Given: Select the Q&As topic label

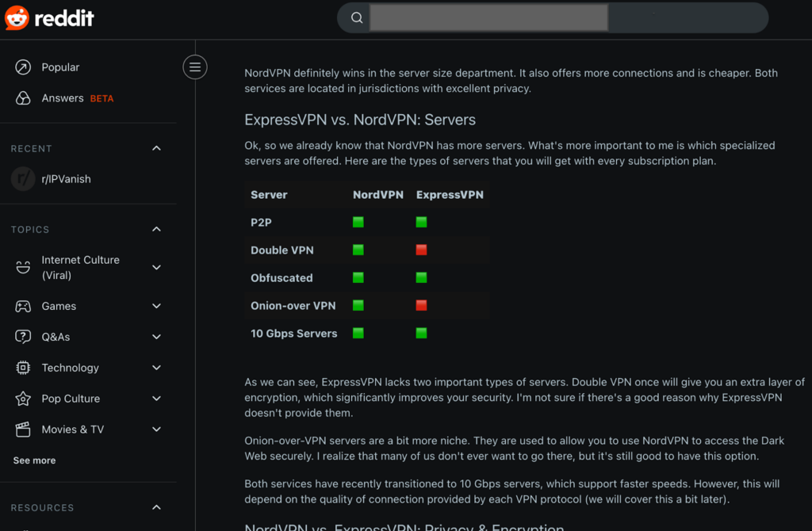Looking at the screenshot, I should coord(56,338).
